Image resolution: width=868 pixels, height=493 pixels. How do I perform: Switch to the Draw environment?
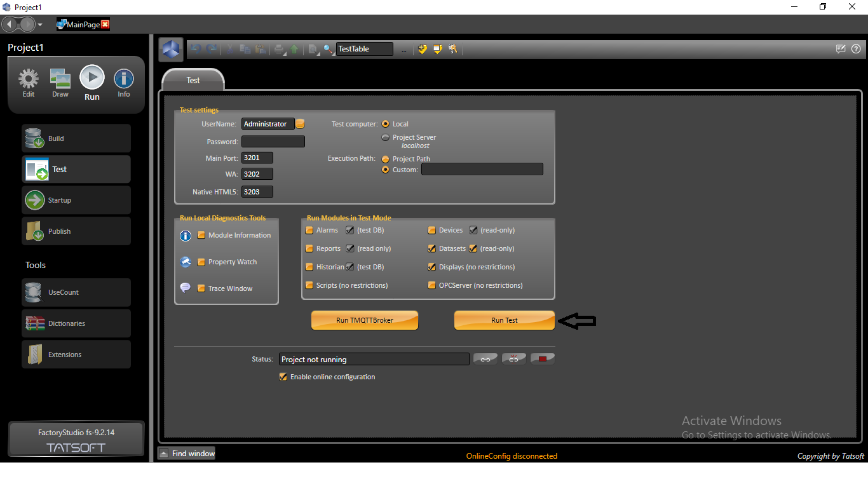[60, 83]
